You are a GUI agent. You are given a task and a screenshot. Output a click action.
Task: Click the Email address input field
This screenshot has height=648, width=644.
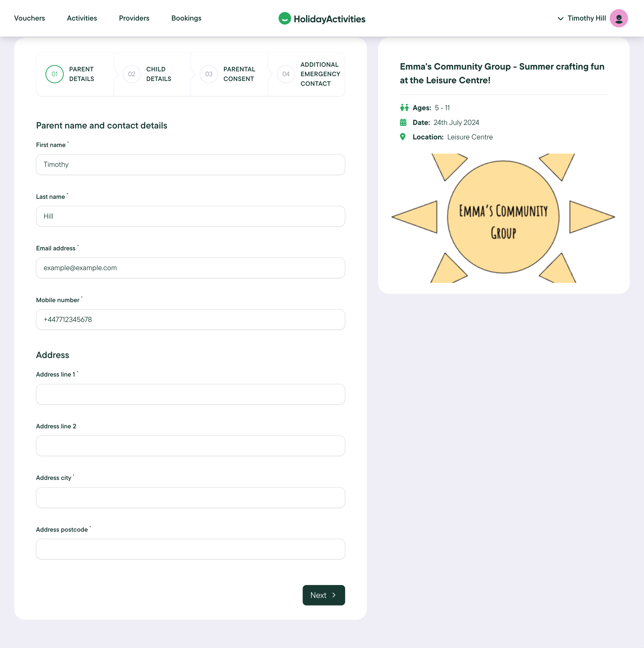pyautogui.click(x=190, y=268)
